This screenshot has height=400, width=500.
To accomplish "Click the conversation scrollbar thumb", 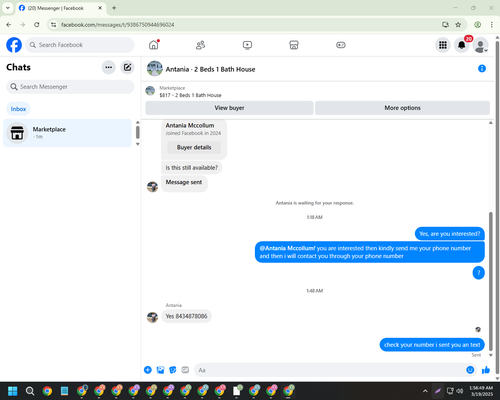I will pos(491,281).
